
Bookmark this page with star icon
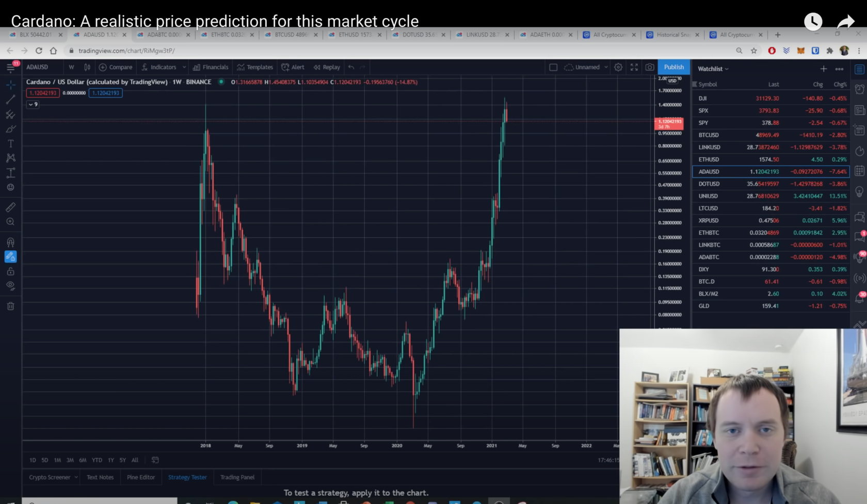pos(754,51)
